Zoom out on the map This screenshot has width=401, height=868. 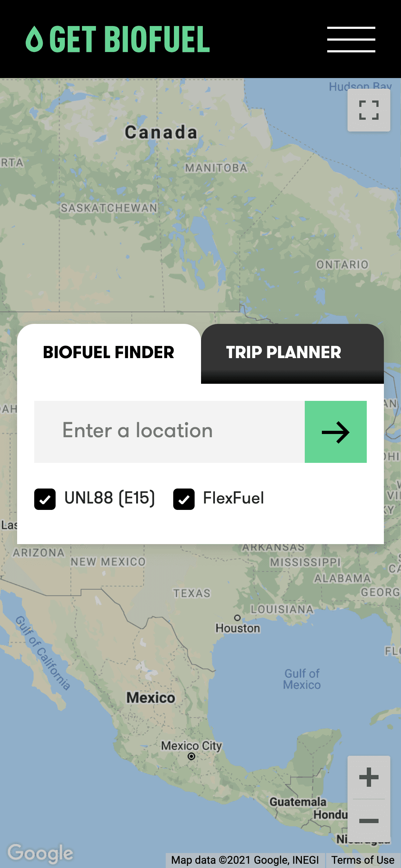pyautogui.click(x=369, y=821)
